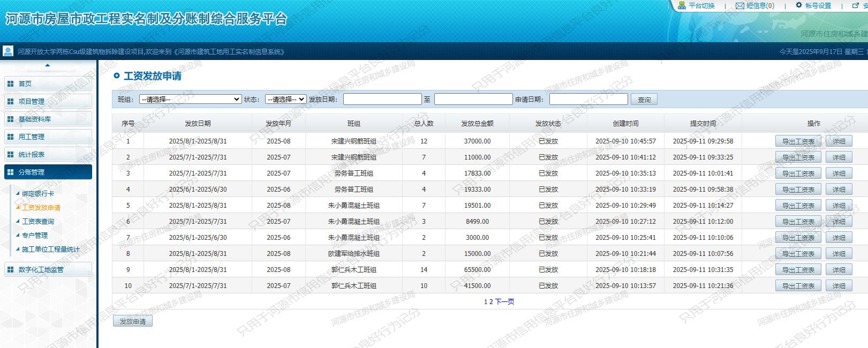View 详细 for row 5
Viewport: 868px width, 348px height.
pos(839,206)
